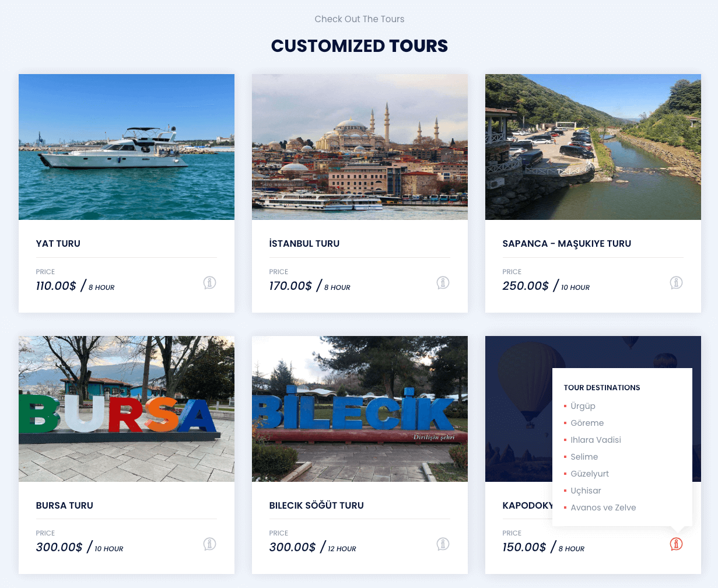The width and height of the screenshot is (718, 588).
Task: Select Avanos ve Zelve destination entry
Action: (603, 508)
